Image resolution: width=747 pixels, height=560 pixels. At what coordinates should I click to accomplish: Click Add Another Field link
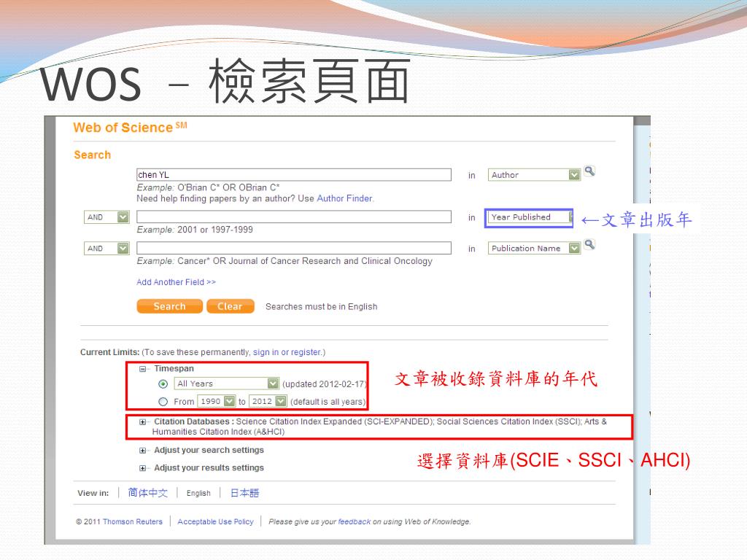pos(176,282)
